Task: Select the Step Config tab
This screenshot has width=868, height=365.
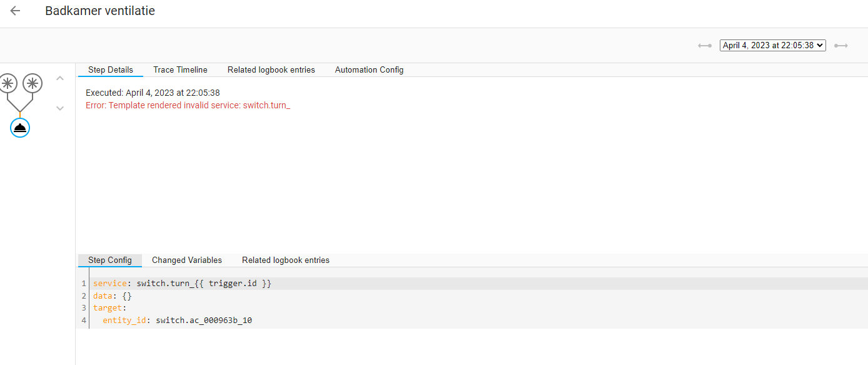Action: pos(110,260)
